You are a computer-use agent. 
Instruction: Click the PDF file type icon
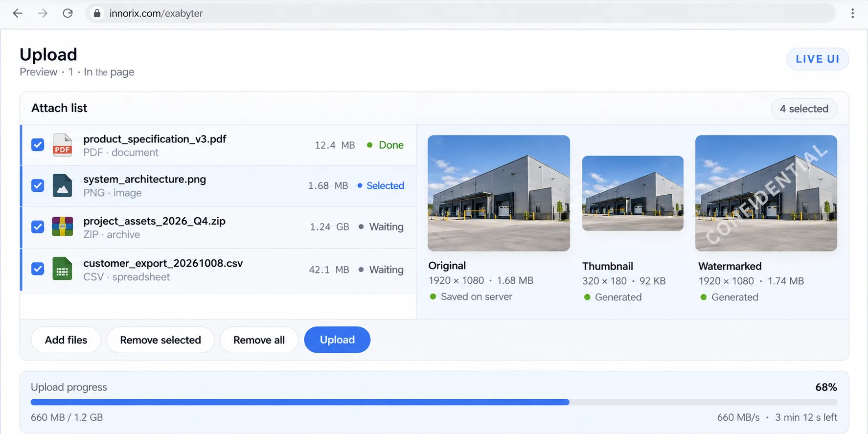tap(62, 145)
